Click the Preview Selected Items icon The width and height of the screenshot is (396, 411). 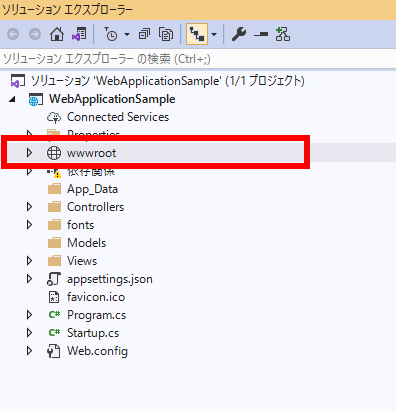click(x=261, y=34)
